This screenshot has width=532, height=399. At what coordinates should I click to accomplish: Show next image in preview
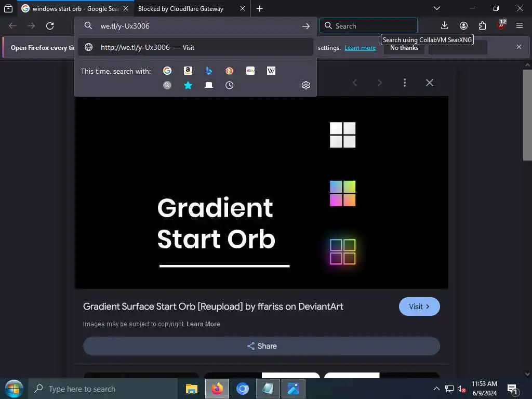[380, 83]
